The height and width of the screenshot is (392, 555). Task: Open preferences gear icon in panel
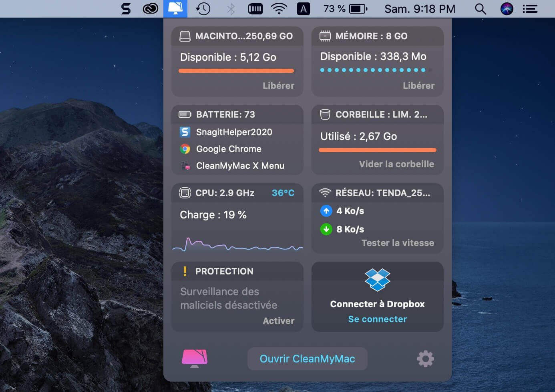click(x=425, y=359)
